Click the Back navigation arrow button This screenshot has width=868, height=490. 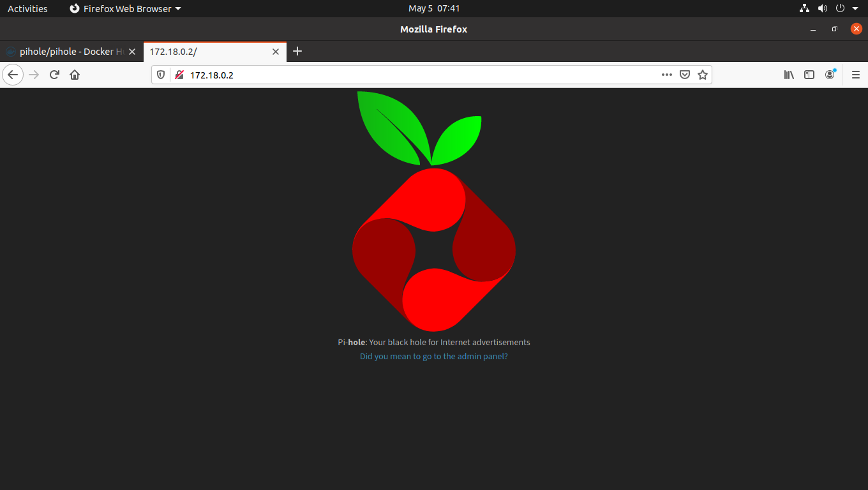click(13, 75)
